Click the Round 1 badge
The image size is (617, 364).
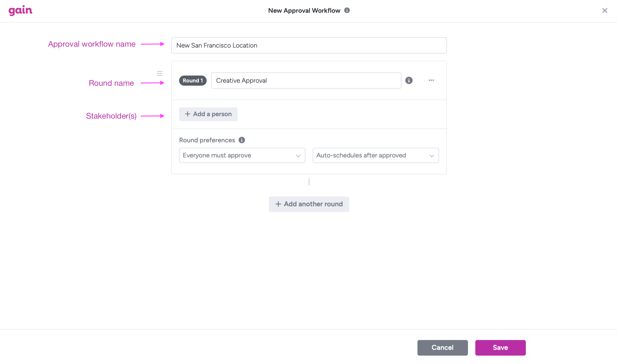(193, 81)
